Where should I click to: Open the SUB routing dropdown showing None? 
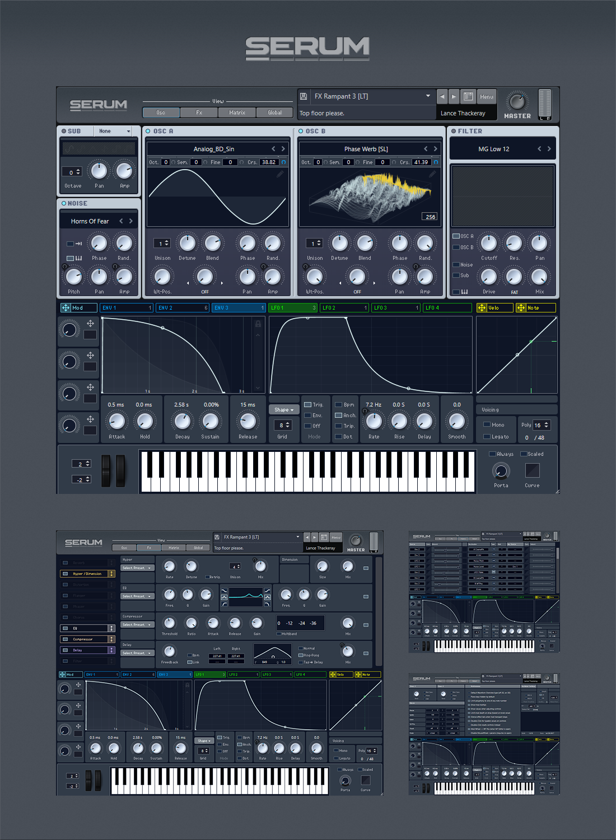point(114,131)
